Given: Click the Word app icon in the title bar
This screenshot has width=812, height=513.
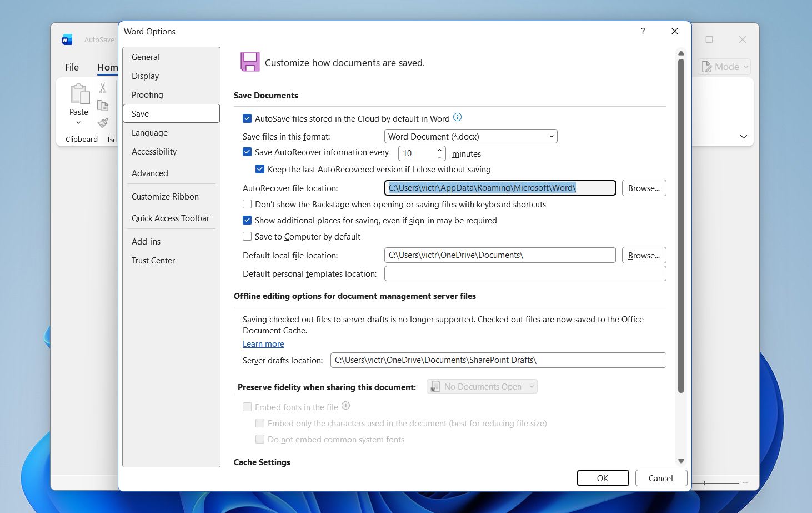Looking at the screenshot, I should (x=67, y=39).
